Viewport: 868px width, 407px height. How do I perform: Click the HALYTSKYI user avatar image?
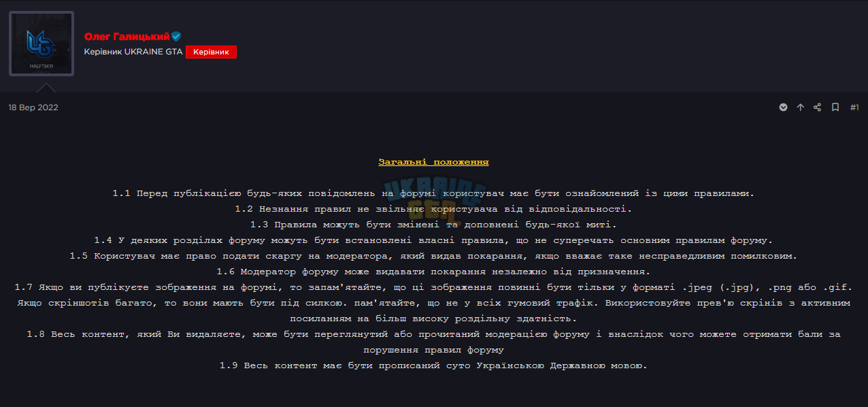[41, 44]
